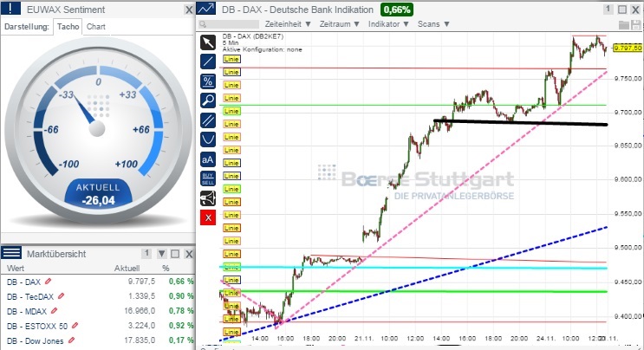Select the DB - Dow Jones row name
The height and width of the screenshot is (350, 644).
tap(36, 341)
